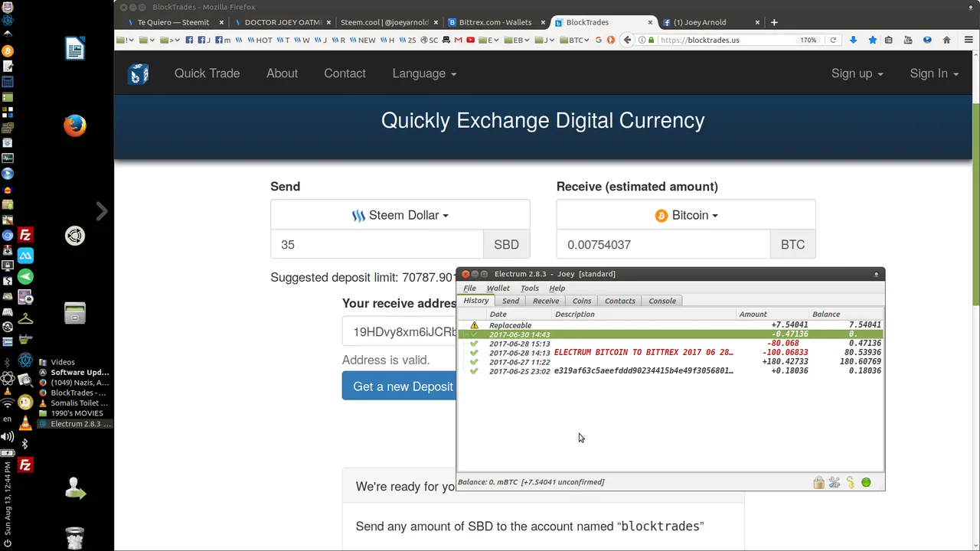This screenshot has height=551, width=980.
Task: Open the Contact page
Action: pos(345,73)
